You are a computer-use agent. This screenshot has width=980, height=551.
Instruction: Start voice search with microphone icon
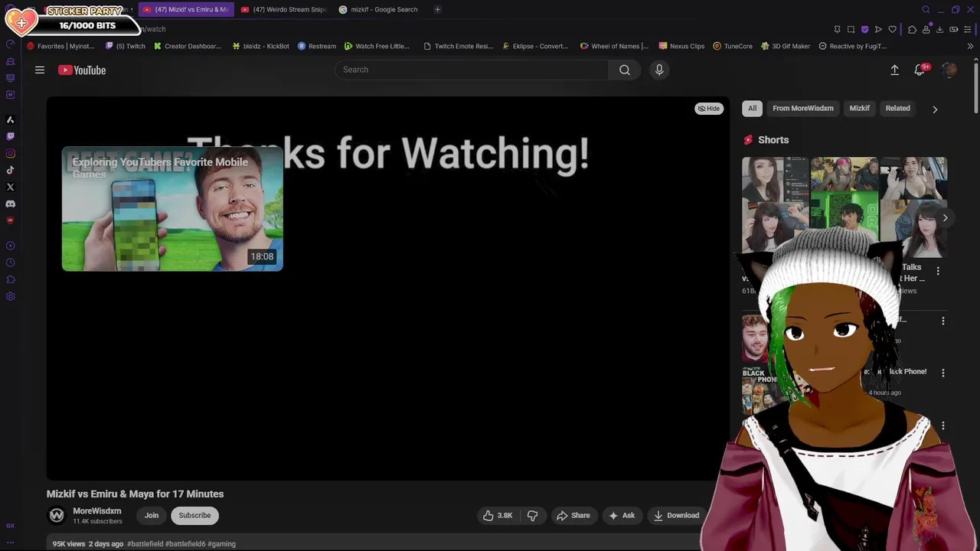click(659, 70)
